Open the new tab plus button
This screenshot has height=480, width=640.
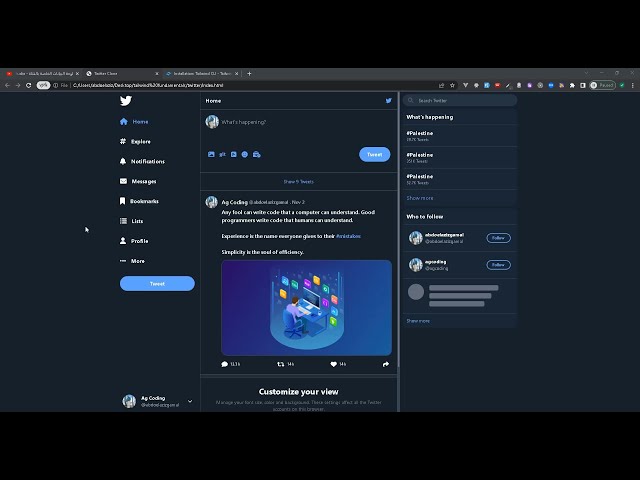click(x=249, y=73)
